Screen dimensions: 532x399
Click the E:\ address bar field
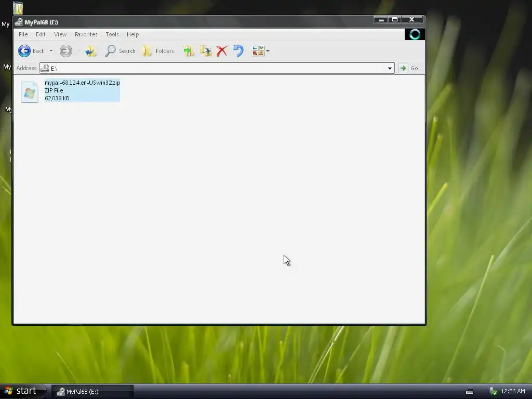click(217, 68)
